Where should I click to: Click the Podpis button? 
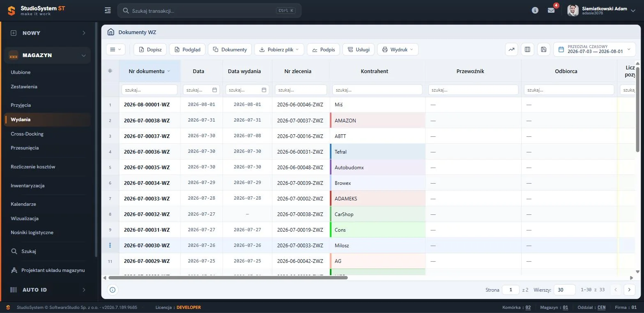[x=323, y=49]
